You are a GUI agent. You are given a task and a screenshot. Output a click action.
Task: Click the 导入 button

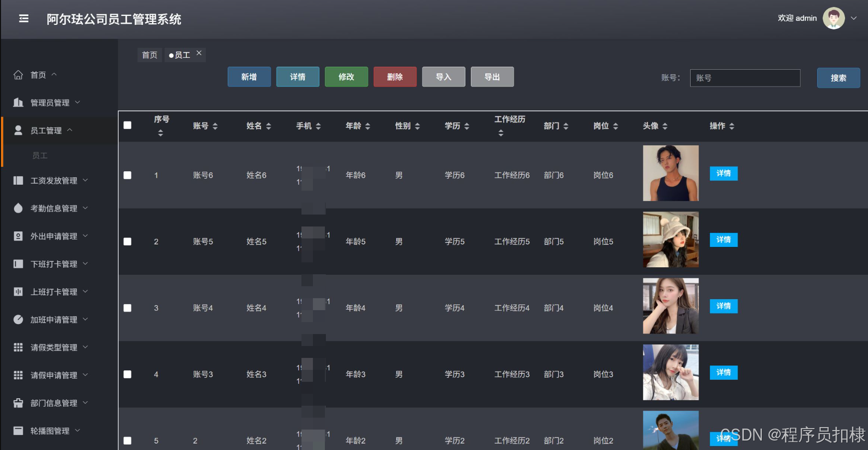pos(443,77)
